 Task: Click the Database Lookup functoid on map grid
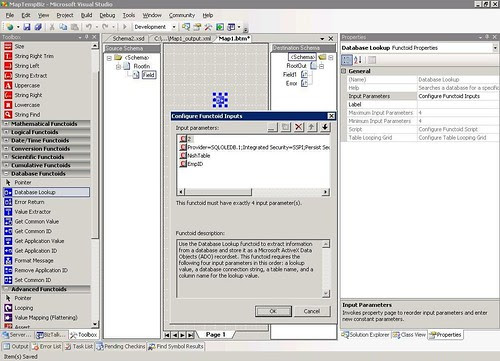[x=220, y=100]
